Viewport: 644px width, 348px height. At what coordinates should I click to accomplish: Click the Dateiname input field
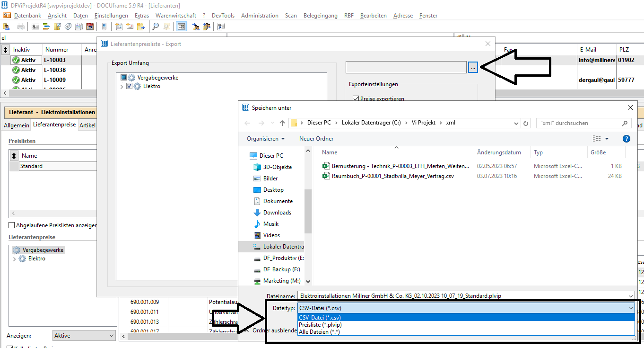click(461, 295)
